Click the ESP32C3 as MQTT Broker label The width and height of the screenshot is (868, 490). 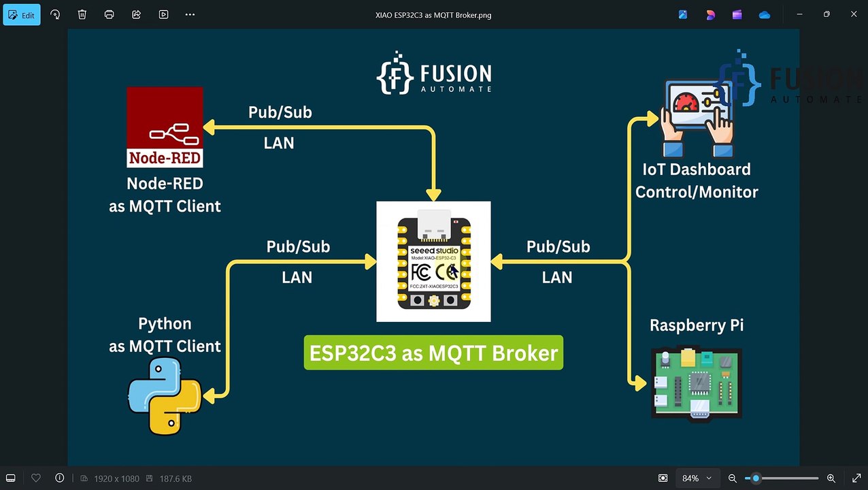click(x=433, y=353)
